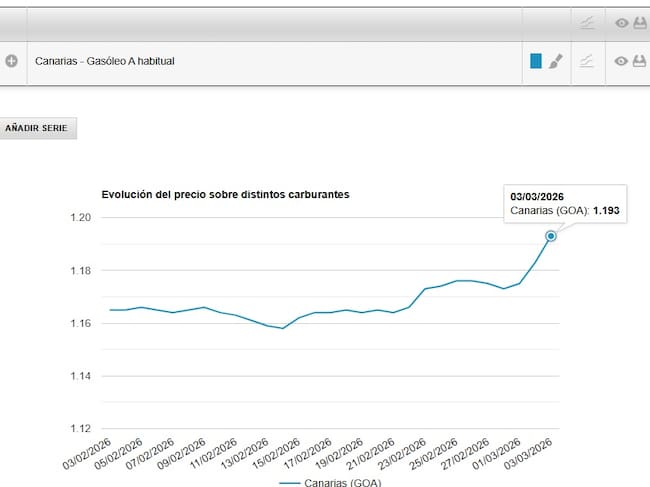This screenshot has height=487, width=650.
Task: Toggle Canarias (GOA) legend entry
Action: click(329, 482)
